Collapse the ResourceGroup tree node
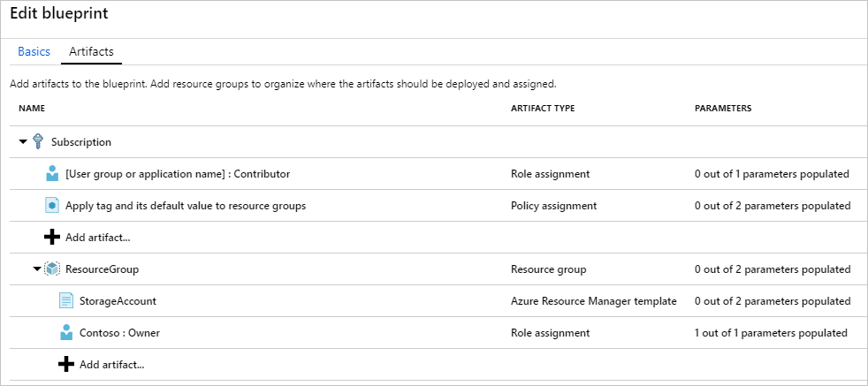The image size is (868, 386). click(x=37, y=269)
